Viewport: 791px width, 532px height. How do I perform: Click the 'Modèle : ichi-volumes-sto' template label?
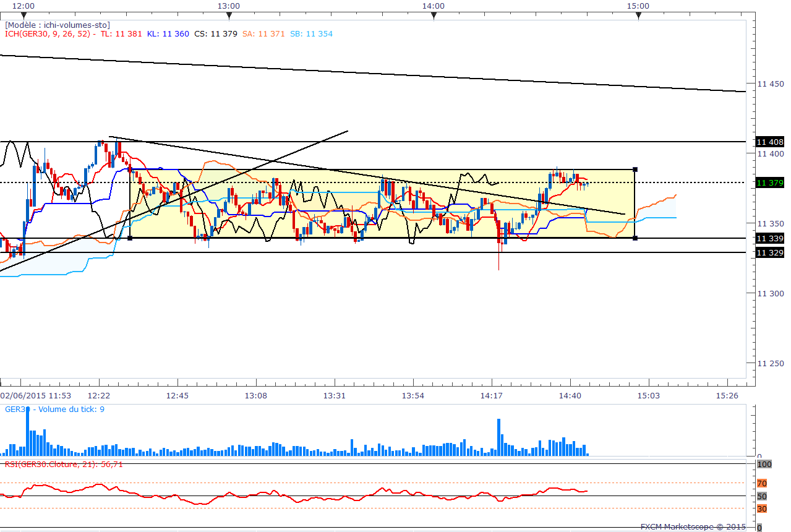(58, 25)
